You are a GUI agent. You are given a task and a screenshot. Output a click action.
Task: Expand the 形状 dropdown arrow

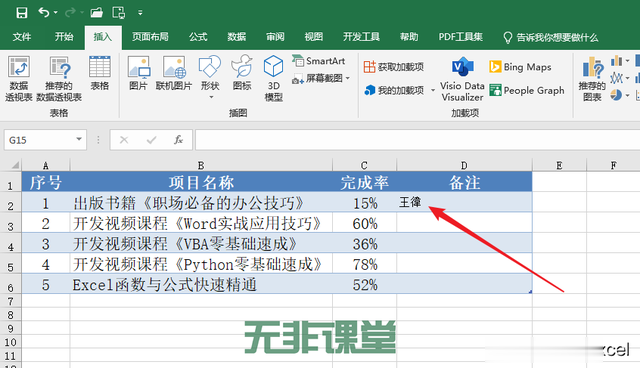tap(211, 97)
